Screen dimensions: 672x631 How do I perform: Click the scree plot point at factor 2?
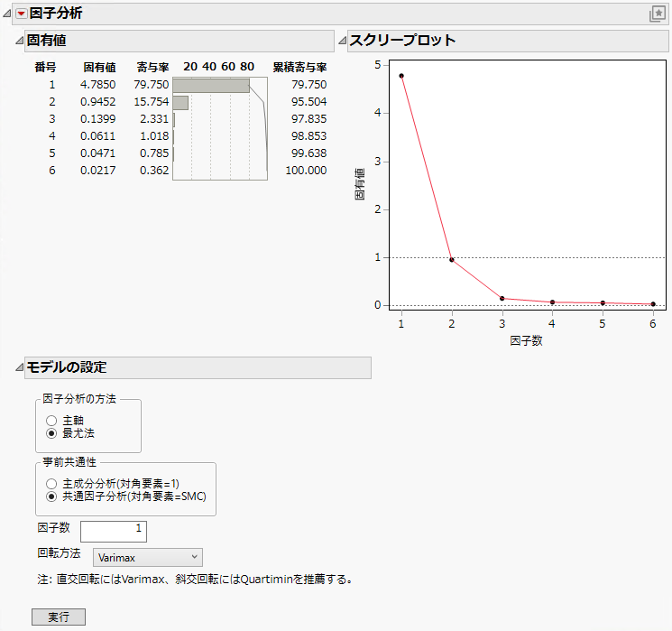coord(452,260)
